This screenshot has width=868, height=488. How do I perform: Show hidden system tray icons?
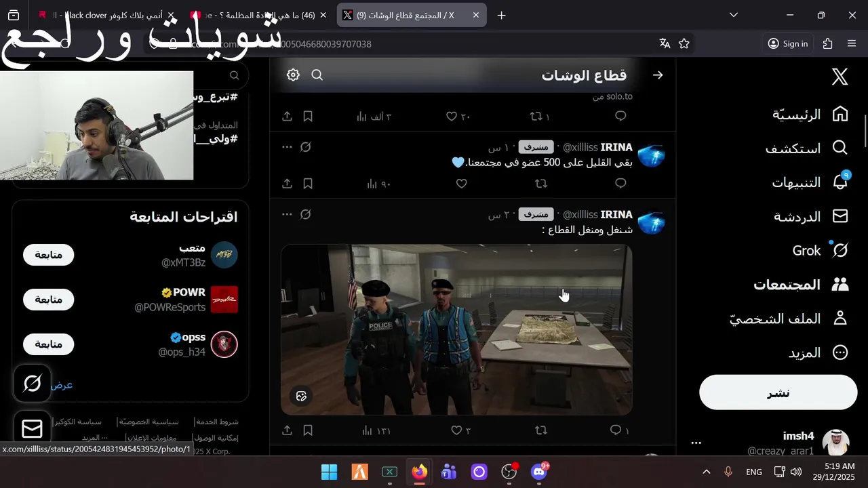706,472
